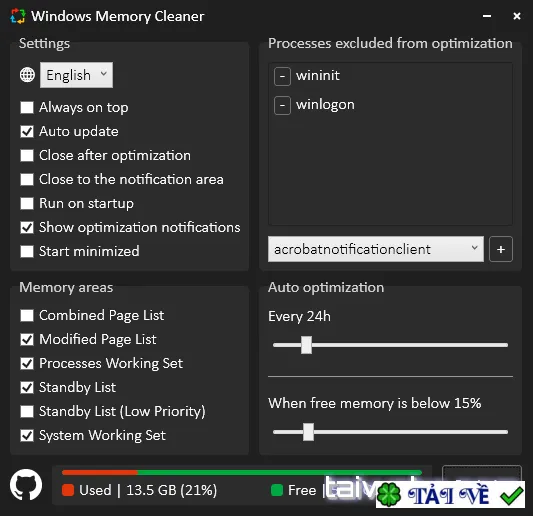
Task: Click When free memory is below 15% text
Action: (x=375, y=403)
